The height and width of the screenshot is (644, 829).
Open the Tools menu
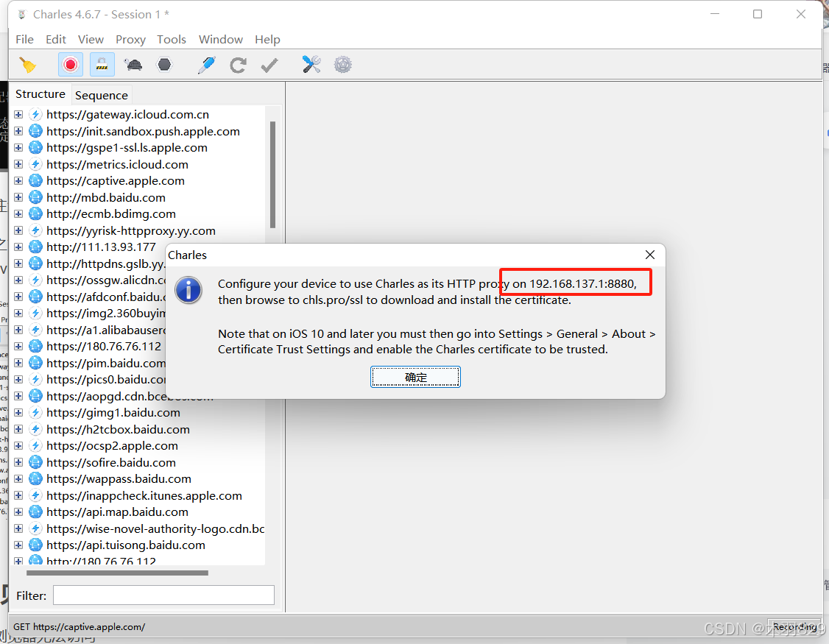point(172,40)
